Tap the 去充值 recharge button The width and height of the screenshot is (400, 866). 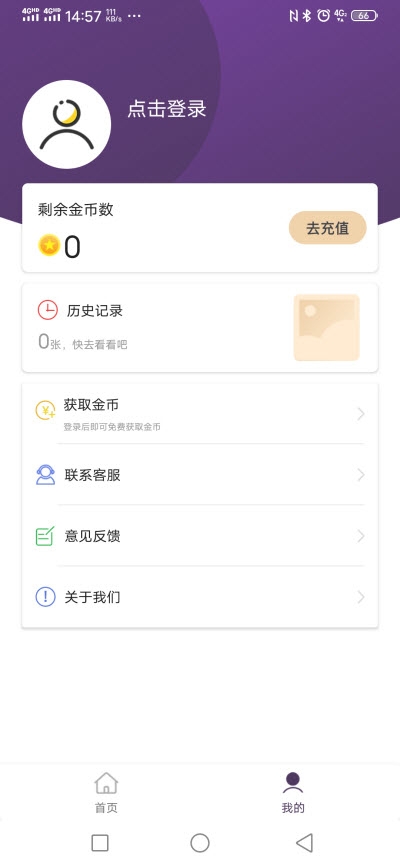point(328,228)
